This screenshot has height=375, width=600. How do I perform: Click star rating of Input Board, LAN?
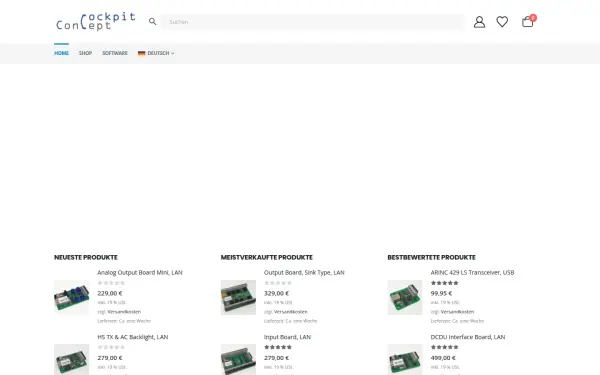tap(278, 347)
